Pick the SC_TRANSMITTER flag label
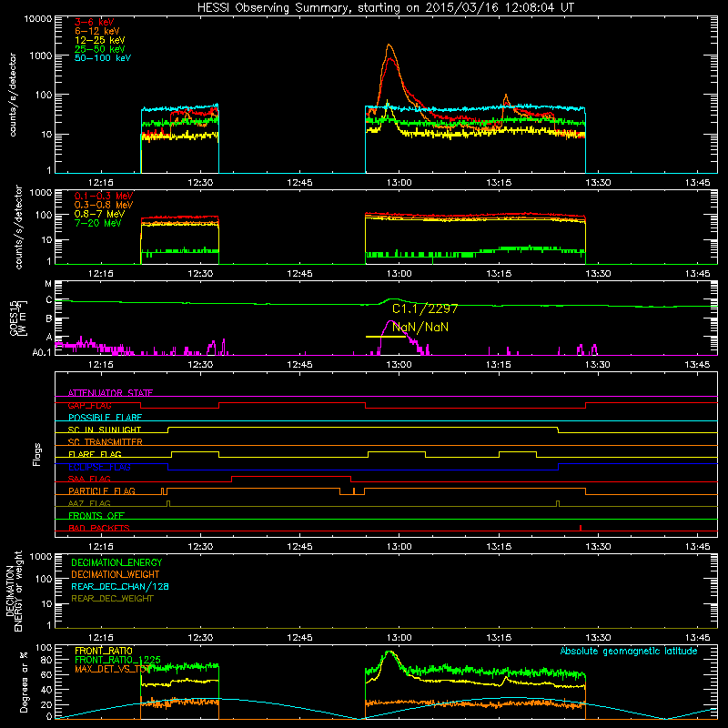Image resolution: width=728 pixels, height=728 pixels. point(106,441)
